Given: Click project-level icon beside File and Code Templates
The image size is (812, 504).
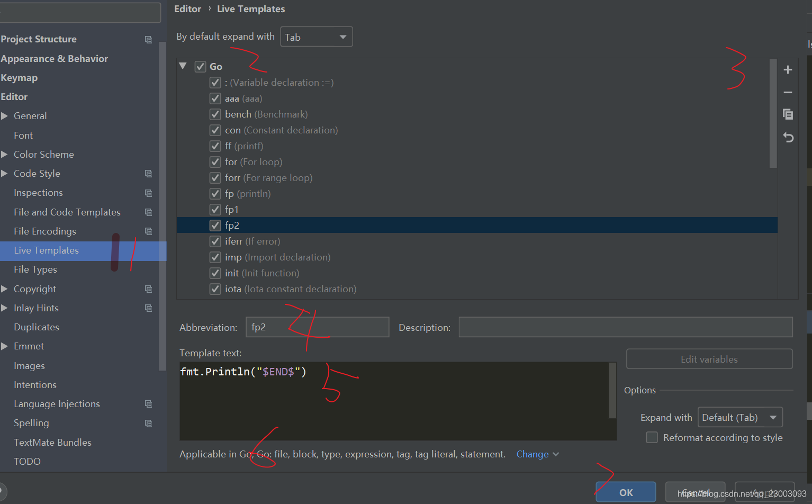Looking at the screenshot, I should point(148,212).
